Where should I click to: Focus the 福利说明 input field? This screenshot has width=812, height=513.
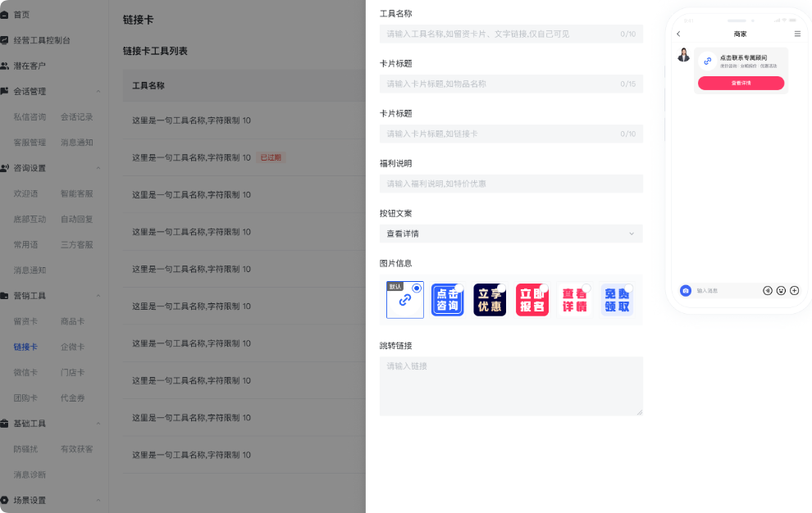(x=511, y=184)
